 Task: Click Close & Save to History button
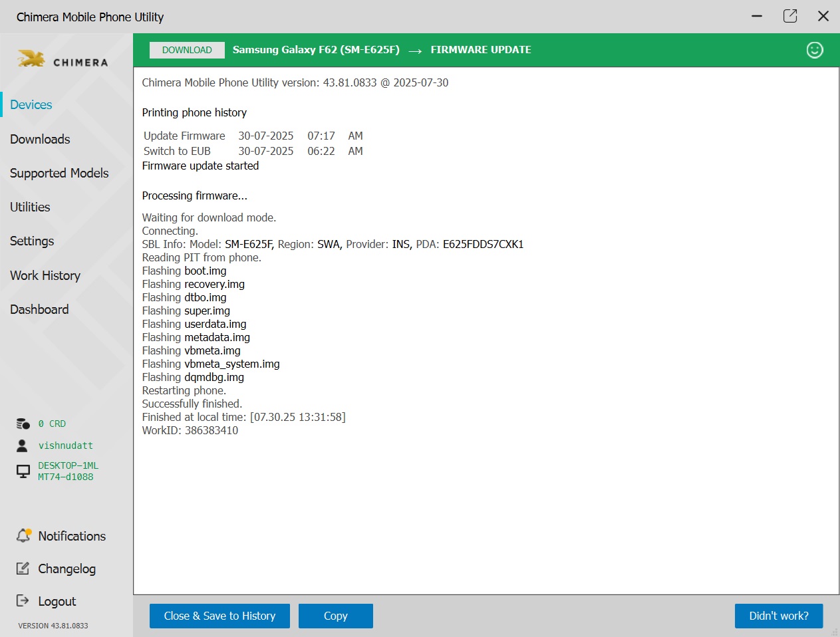point(219,616)
